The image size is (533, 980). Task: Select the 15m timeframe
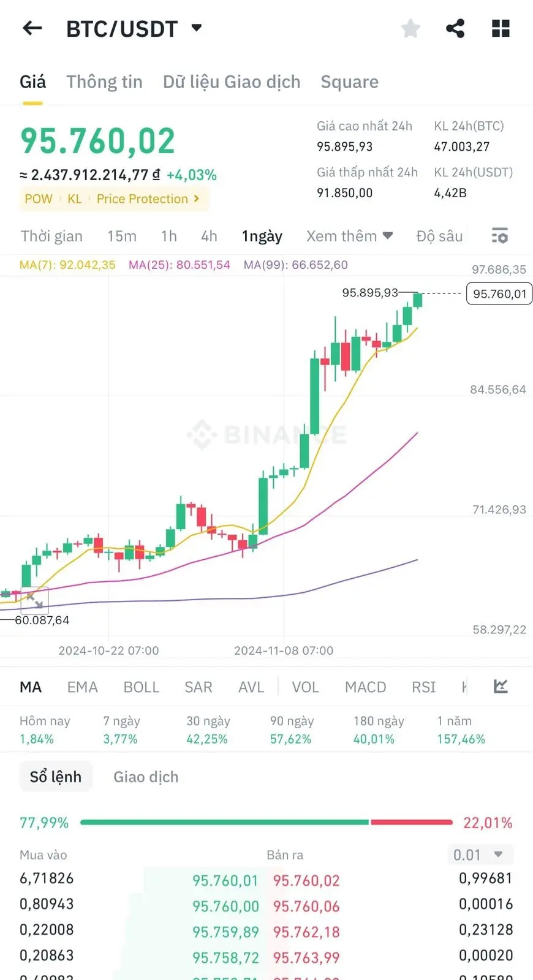click(122, 236)
